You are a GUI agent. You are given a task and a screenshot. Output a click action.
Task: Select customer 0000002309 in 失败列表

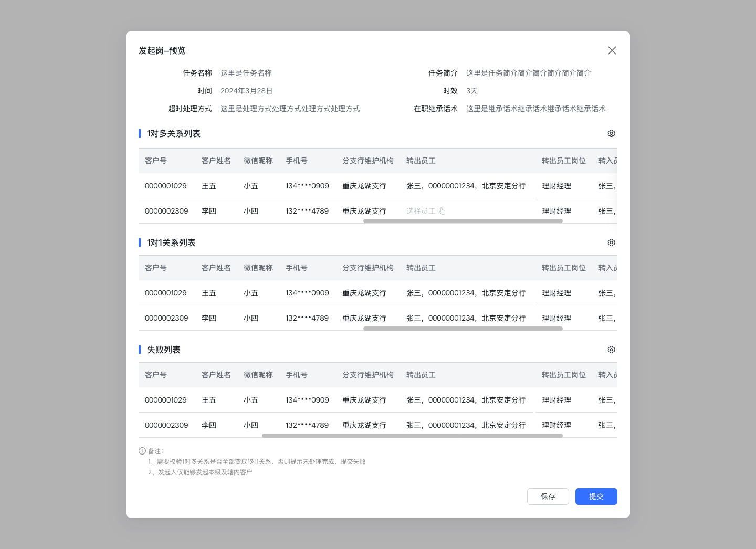click(166, 425)
